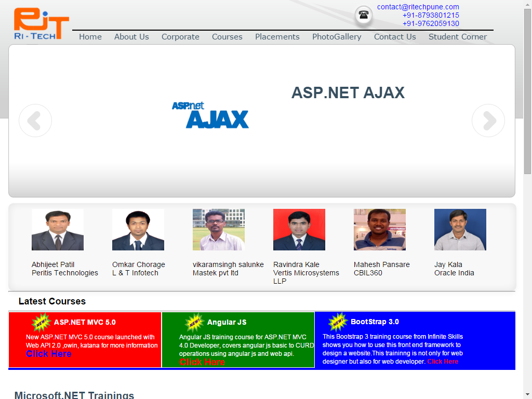
Task: Select Corporate in navigation bar
Action: pos(180,37)
